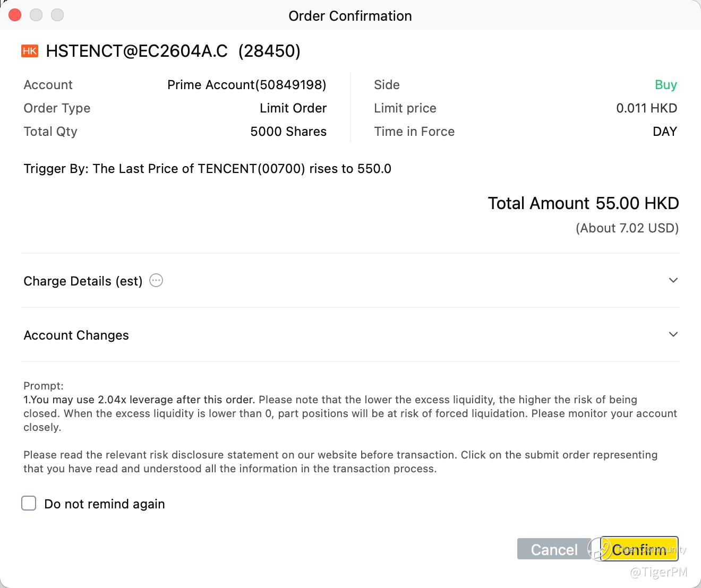Click the Trigger By condition line
The height and width of the screenshot is (588, 701).
point(207,169)
